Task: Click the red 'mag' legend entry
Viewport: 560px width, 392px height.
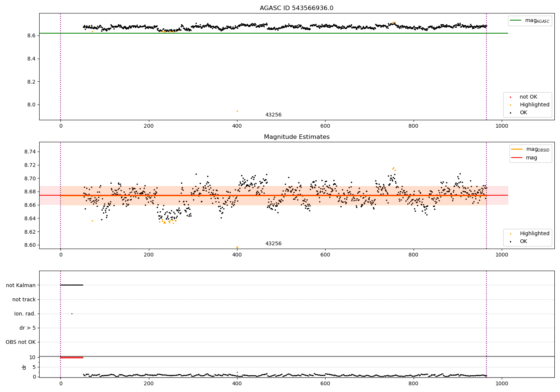Action: coord(524,158)
